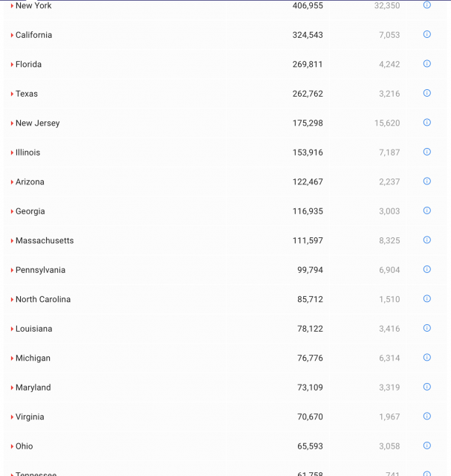
Task: Open info icon for North Carolina
Action: (427, 299)
